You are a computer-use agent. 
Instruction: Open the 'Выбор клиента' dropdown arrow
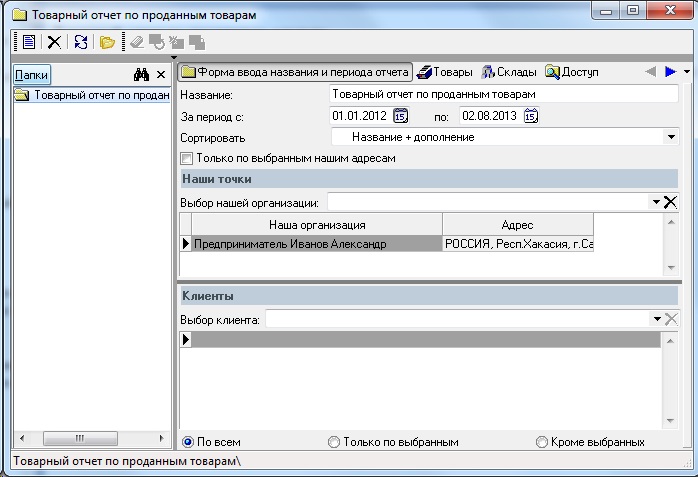click(x=657, y=319)
